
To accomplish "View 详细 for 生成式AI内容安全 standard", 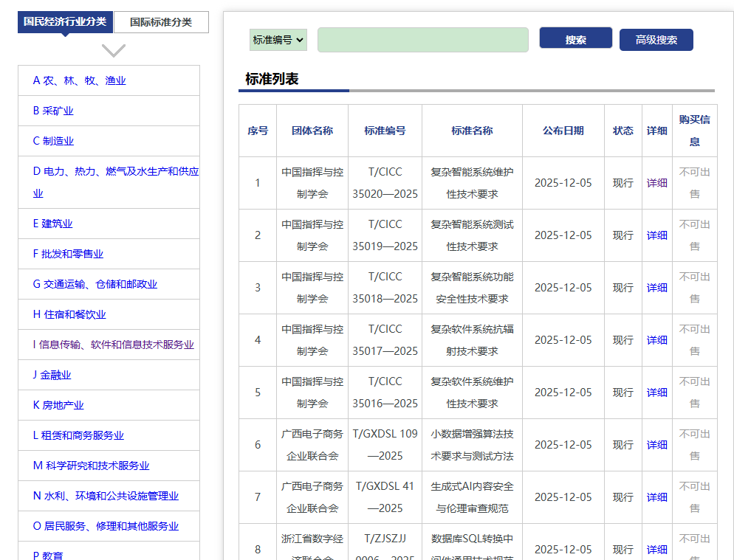I will tap(656, 497).
